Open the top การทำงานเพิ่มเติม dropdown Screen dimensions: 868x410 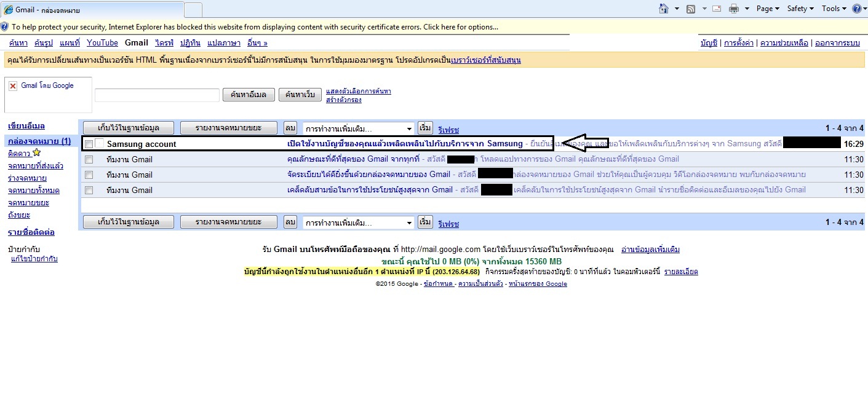(x=358, y=128)
